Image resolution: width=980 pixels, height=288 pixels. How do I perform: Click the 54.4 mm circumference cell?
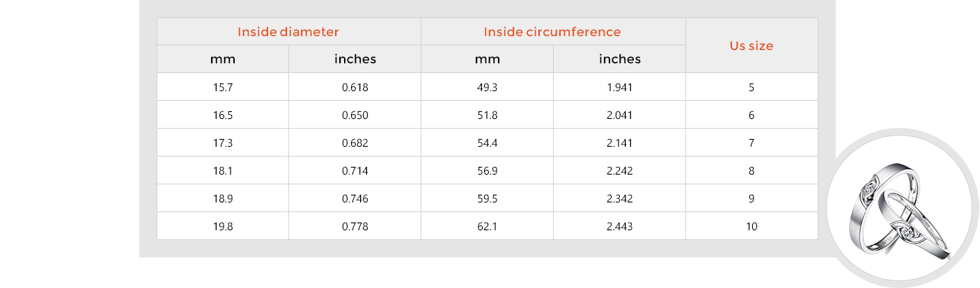tap(488, 143)
